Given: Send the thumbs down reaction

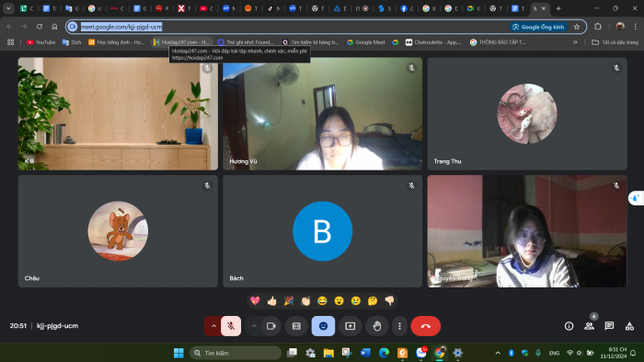Looking at the screenshot, I should 389,301.
